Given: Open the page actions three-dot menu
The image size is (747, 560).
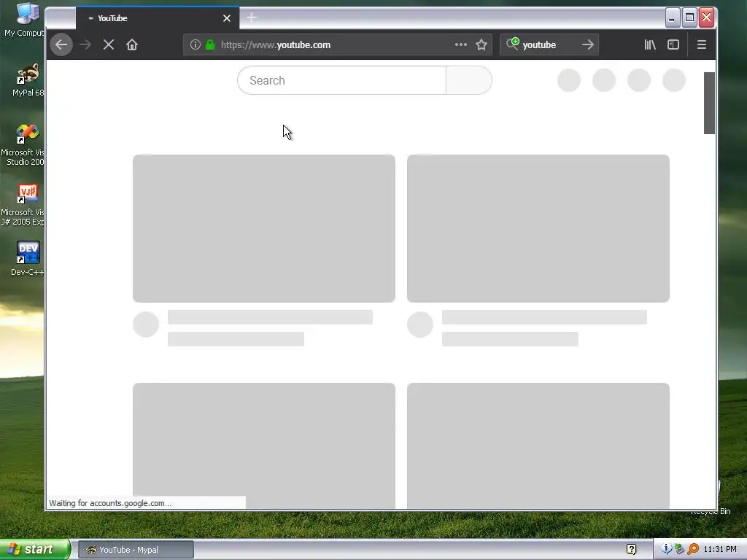Looking at the screenshot, I should click(461, 44).
